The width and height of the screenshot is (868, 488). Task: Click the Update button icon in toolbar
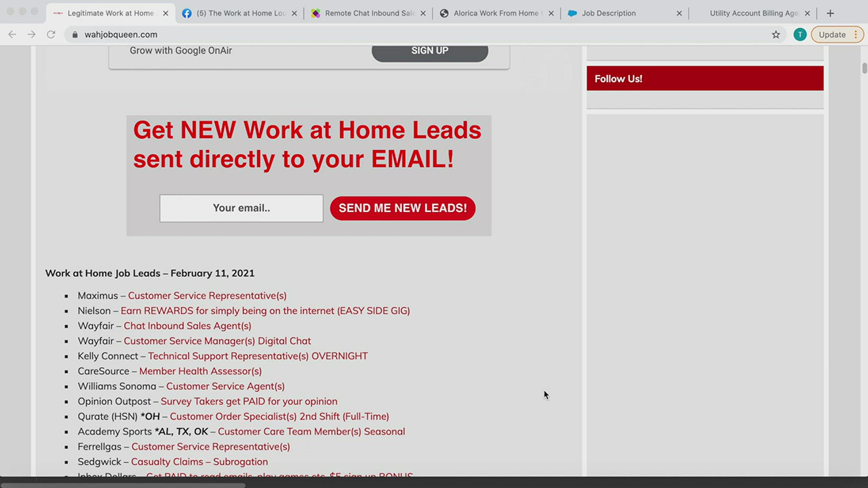coord(832,34)
